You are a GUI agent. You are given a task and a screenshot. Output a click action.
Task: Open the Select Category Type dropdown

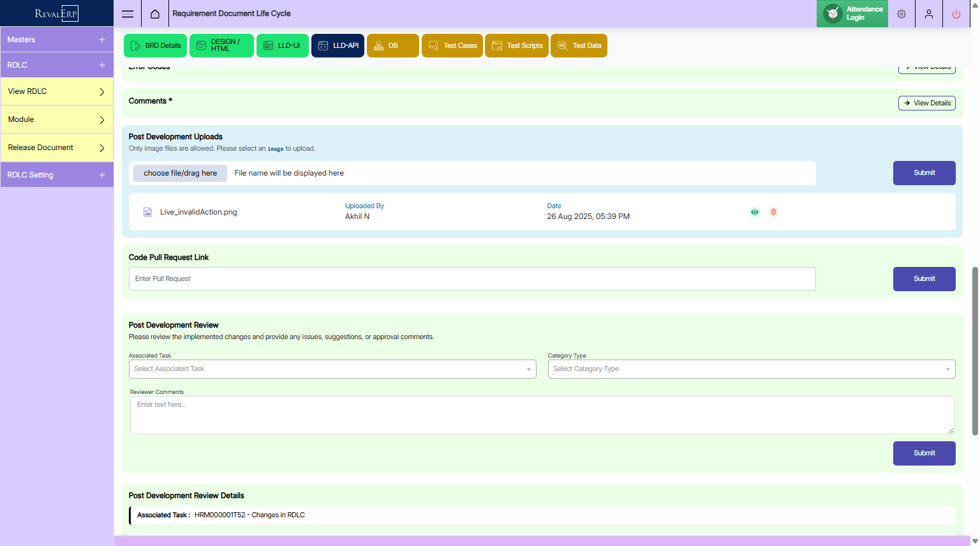tap(751, 369)
